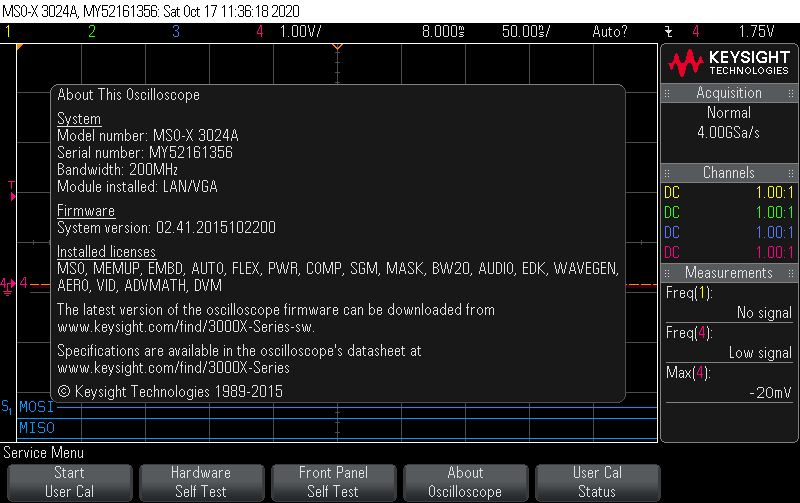Viewport: 800px width, 503px height.
Task: Run the Front Panel Self Test
Action: (333, 482)
